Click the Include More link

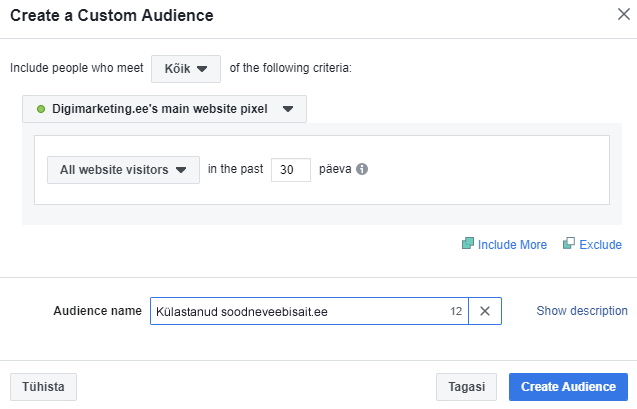coord(505,244)
